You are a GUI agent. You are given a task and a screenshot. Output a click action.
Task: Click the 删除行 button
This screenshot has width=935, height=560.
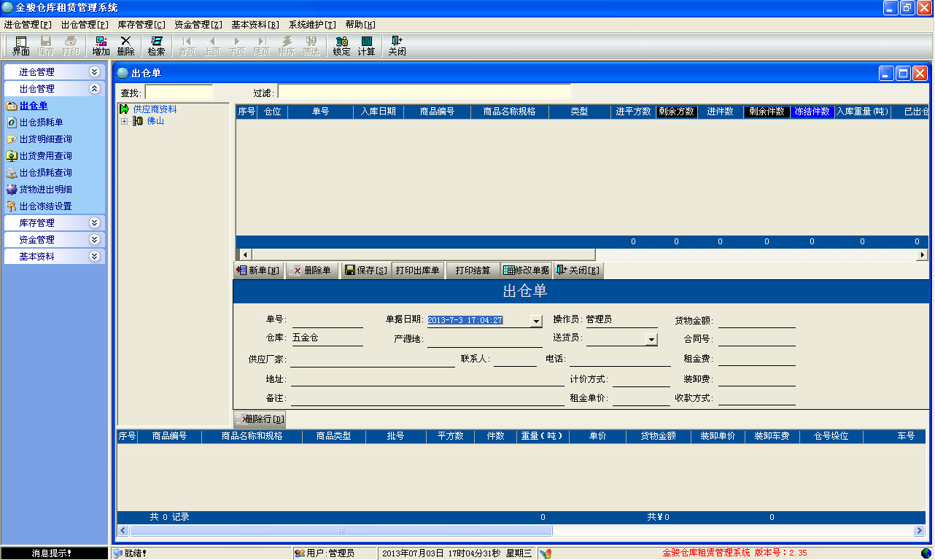pos(260,419)
